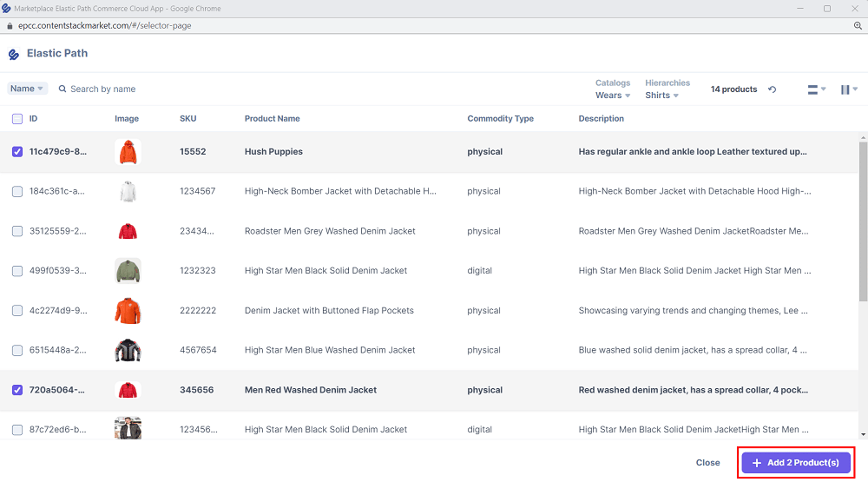The width and height of the screenshot is (868, 482).
Task: Click the scrollbar down arrow
Action: click(x=863, y=435)
